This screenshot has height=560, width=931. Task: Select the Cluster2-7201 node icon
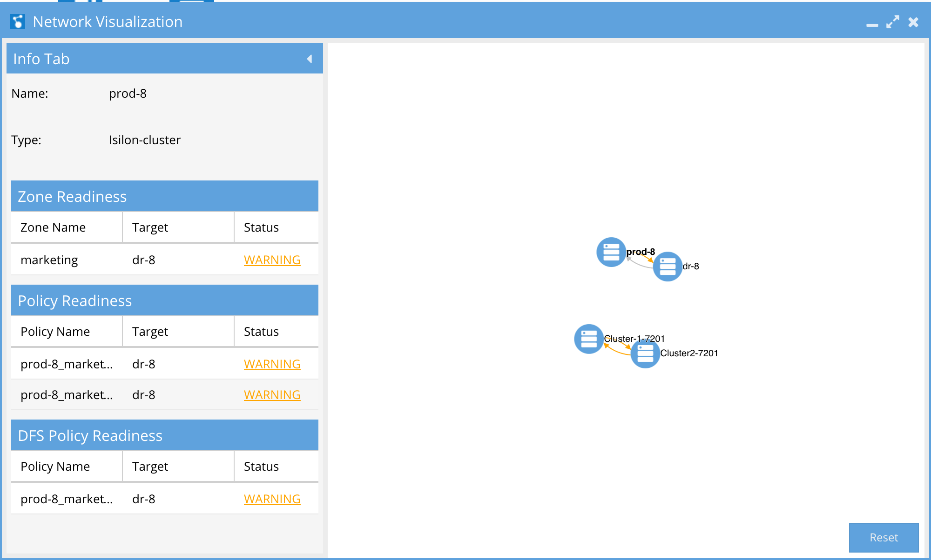coord(645,353)
